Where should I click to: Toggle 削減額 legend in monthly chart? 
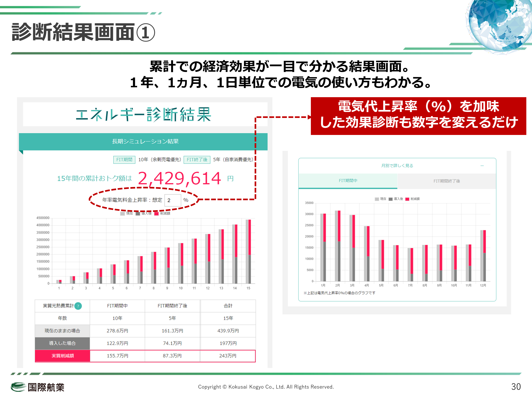click(x=412, y=199)
